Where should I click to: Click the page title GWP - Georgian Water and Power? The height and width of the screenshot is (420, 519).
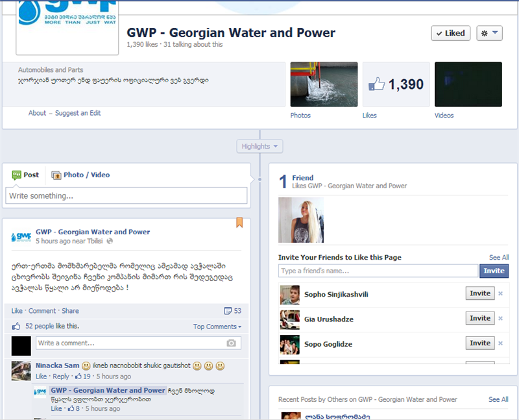(231, 33)
